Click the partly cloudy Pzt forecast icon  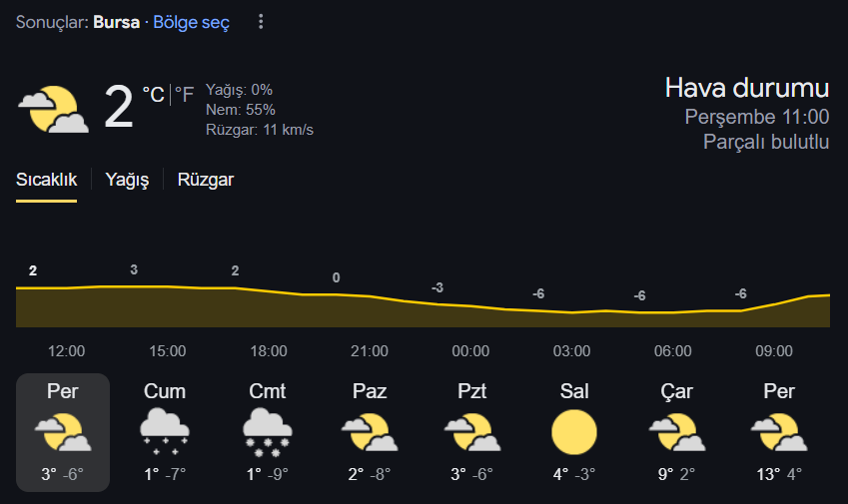[472, 432]
